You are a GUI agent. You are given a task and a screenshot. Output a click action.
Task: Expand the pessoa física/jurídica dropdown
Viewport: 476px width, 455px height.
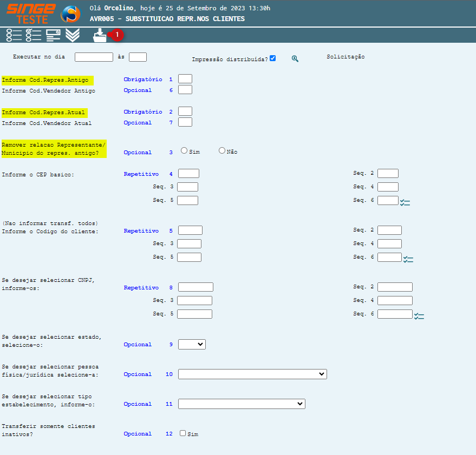point(252,374)
